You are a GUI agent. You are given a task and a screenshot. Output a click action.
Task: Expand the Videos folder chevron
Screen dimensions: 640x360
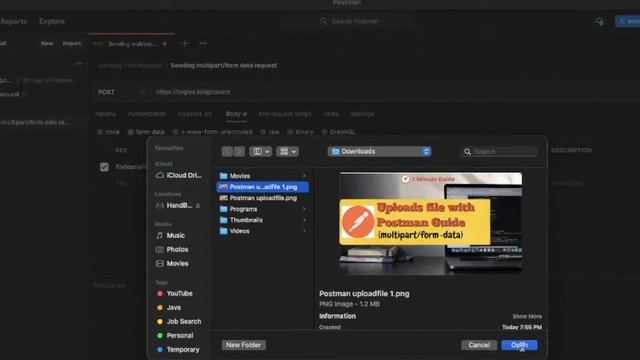pos(304,231)
